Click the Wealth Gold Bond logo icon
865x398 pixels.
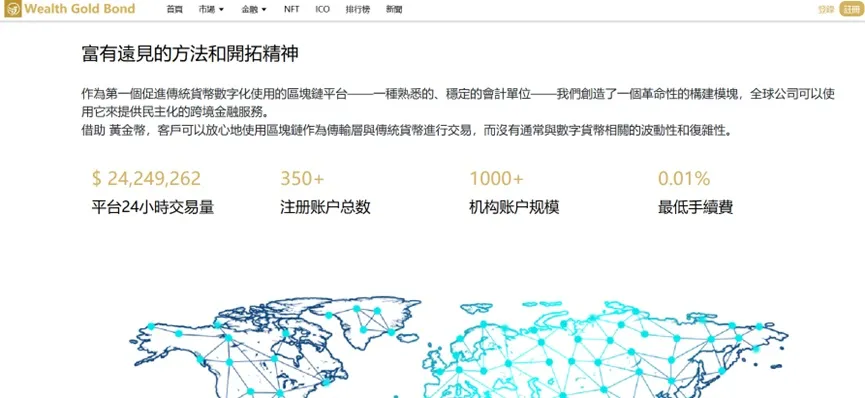pyautogui.click(x=12, y=9)
